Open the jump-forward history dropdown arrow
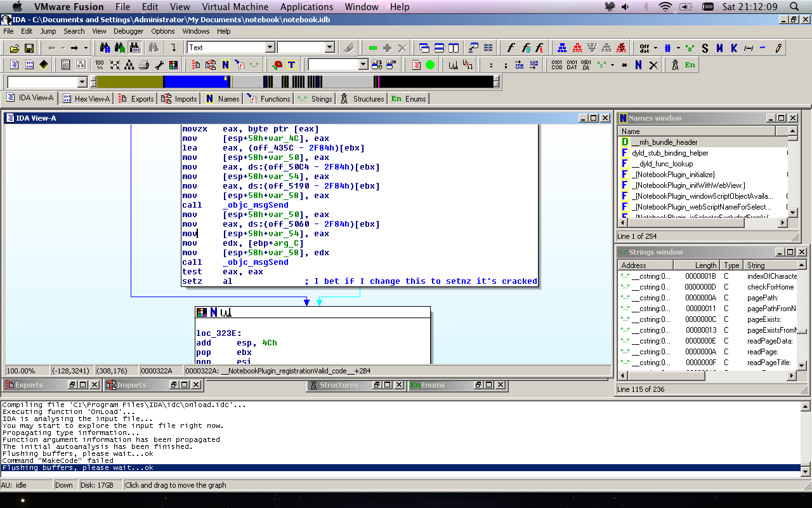The width and height of the screenshot is (812, 508). click(x=85, y=48)
